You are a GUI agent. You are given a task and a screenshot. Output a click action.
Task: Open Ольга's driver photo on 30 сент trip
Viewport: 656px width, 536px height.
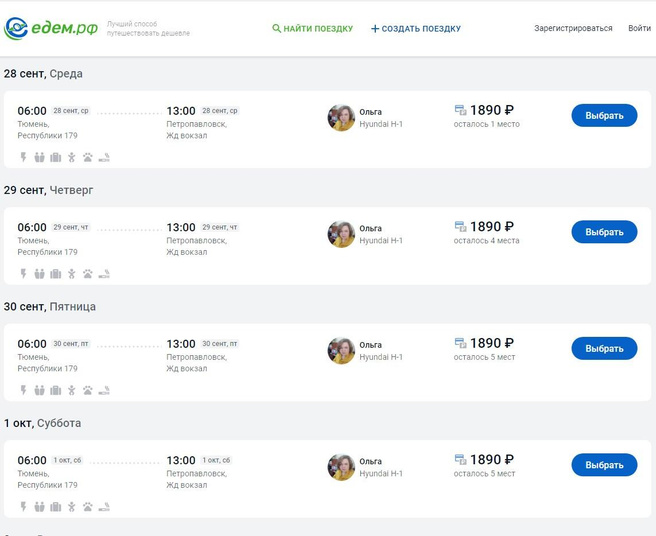point(341,351)
